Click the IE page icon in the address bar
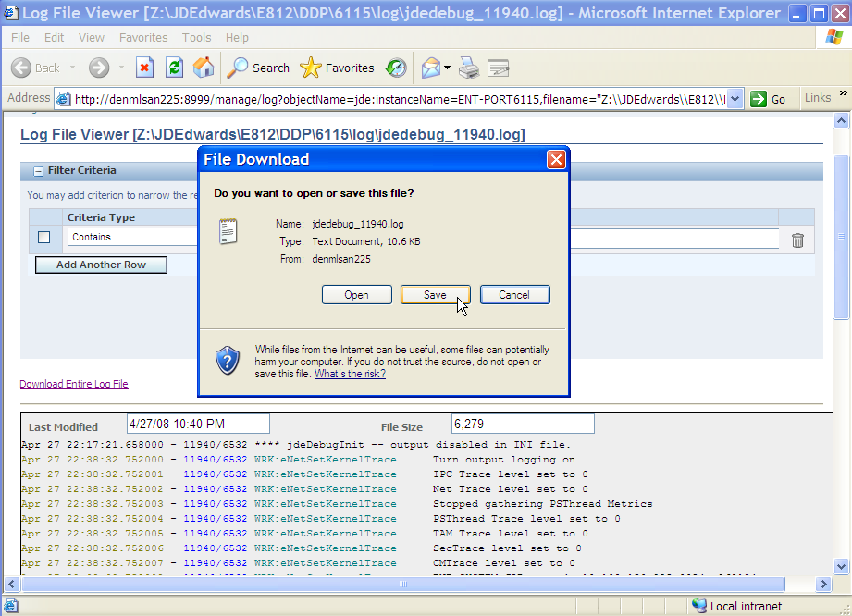 click(x=64, y=99)
